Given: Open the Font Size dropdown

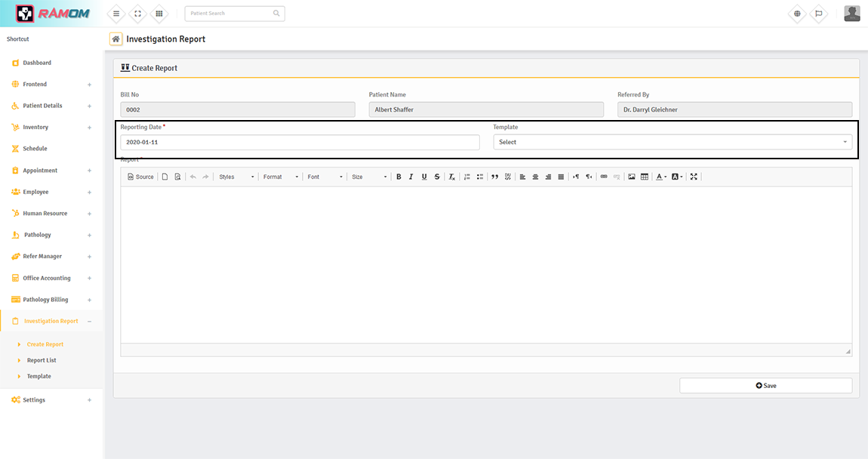Looking at the screenshot, I should [x=369, y=177].
